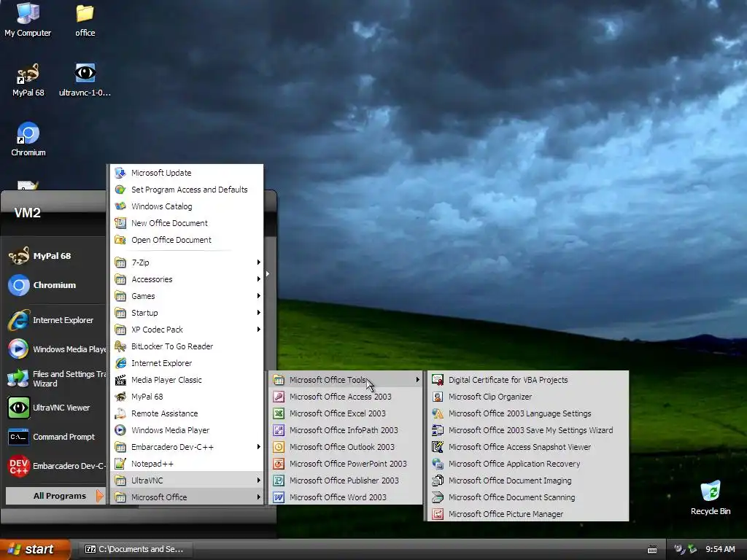Image resolution: width=747 pixels, height=560 pixels.
Task: Open Notepad++ from programs list
Action: (187, 463)
